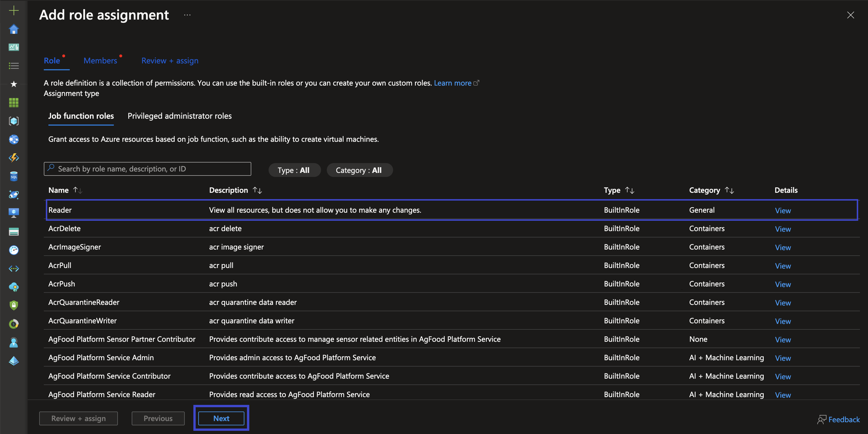Select the Dashboard icon
This screenshot has width=868, height=434.
click(x=14, y=47)
